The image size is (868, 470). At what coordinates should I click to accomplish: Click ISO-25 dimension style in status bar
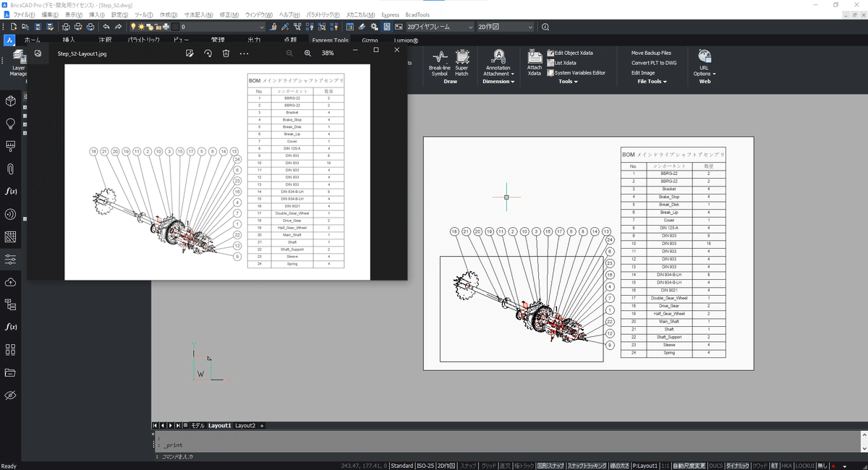[425, 466]
